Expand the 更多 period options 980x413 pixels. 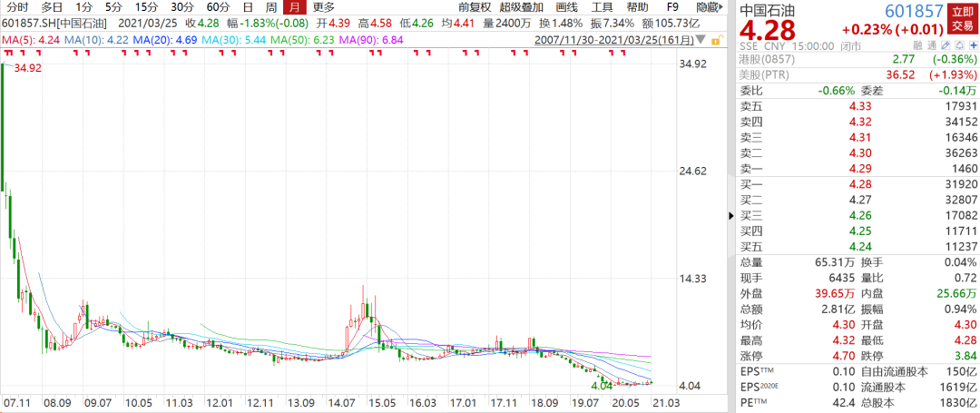(324, 7)
